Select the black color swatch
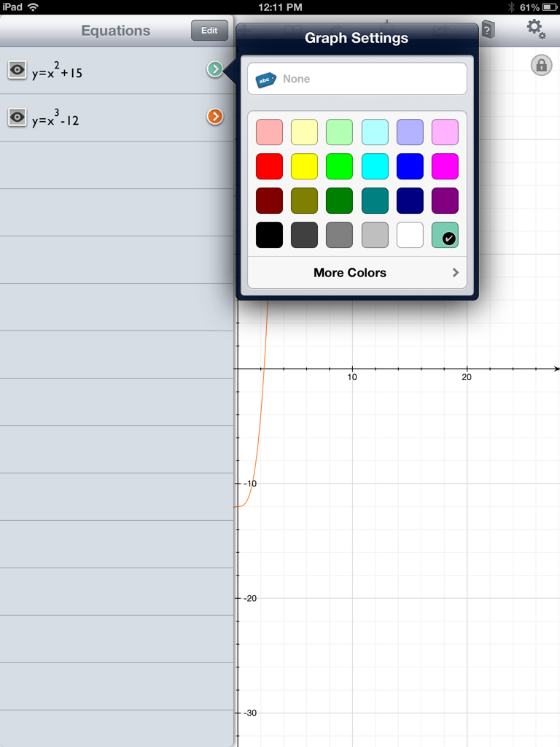Viewport: 560px width, 747px height. coord(270,235)
